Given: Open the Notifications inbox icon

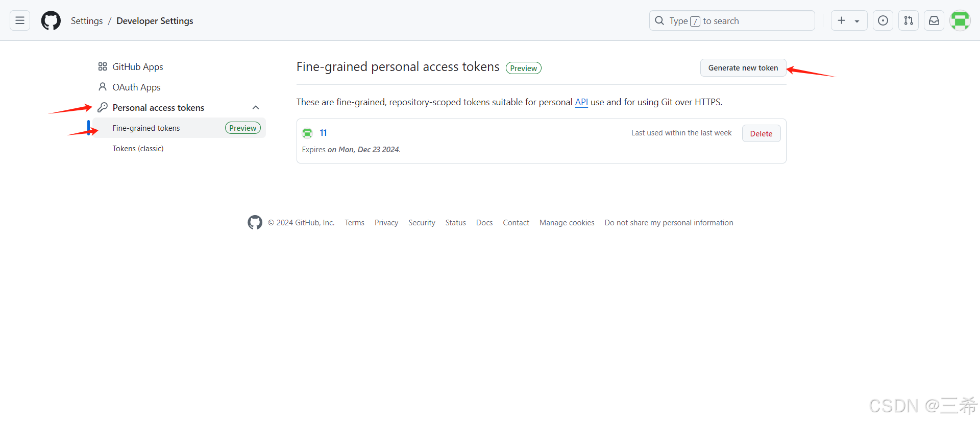Looking at the screenshot, I should click(x=934, y=20).
